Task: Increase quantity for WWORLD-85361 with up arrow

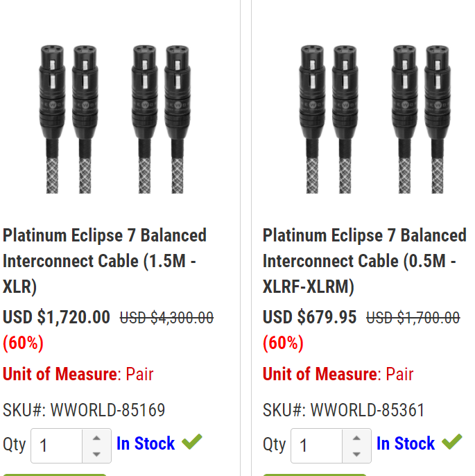Action: click(x=356, y=438)
